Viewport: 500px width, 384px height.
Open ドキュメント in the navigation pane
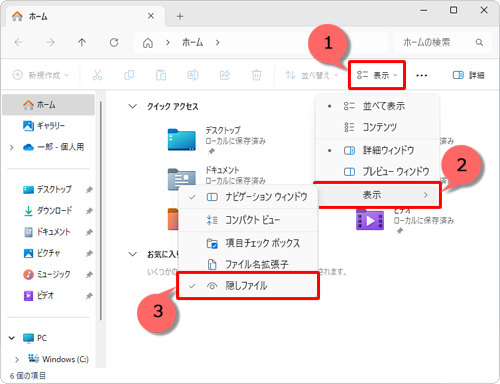[49, 232]
